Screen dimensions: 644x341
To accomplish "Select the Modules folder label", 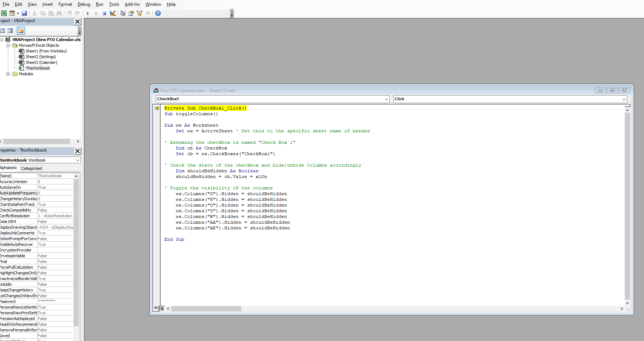I will (x=26, y=74).
